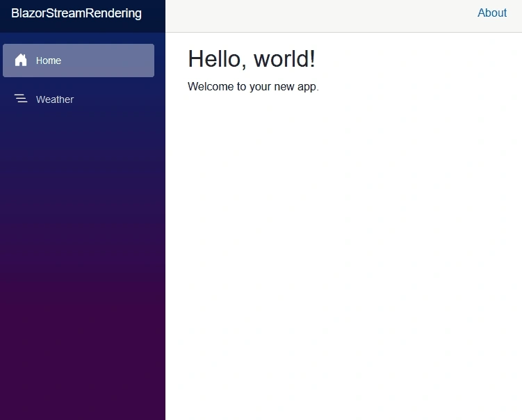This screenshot has width=522, height=420.
Task: Click the house icon beside Home
Action: (x=21, y=60)
